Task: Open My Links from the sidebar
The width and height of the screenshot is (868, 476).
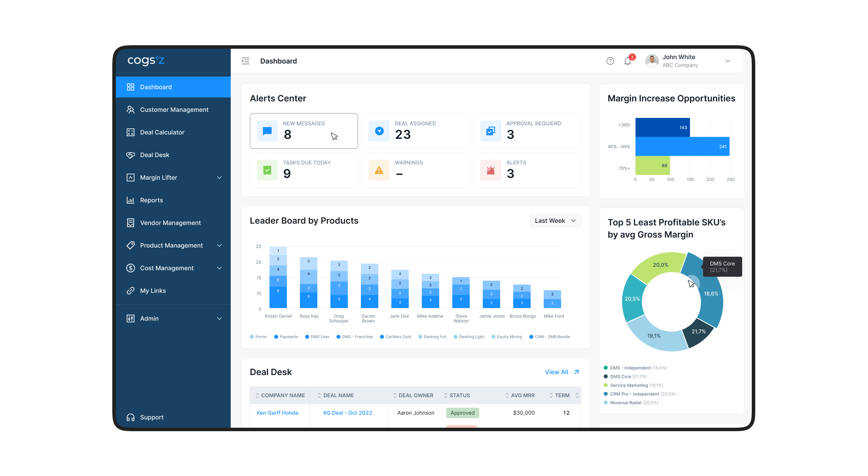Action: pyautogui.click(x=152, y=290)
